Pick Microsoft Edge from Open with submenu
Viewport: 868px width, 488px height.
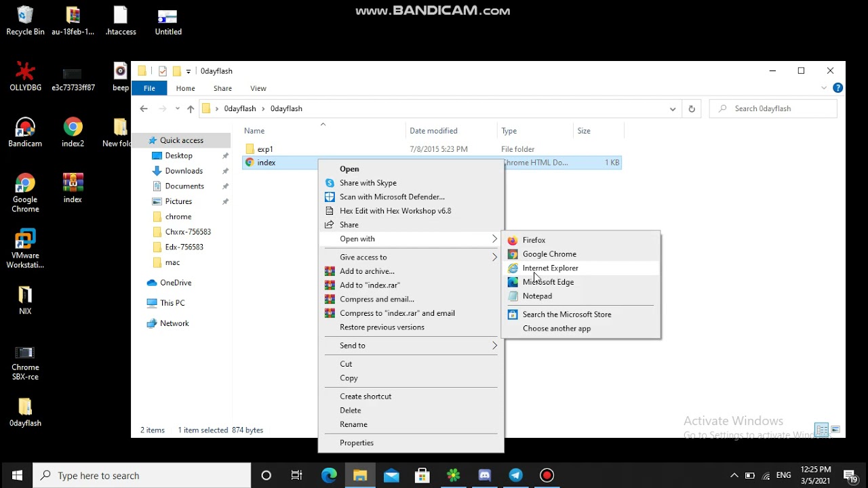pos(580,282)
